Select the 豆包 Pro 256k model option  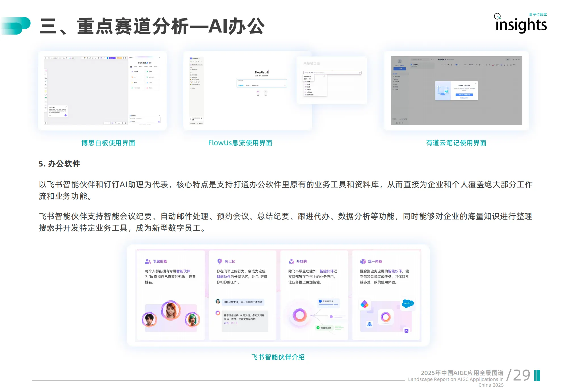tap(308, 79)
